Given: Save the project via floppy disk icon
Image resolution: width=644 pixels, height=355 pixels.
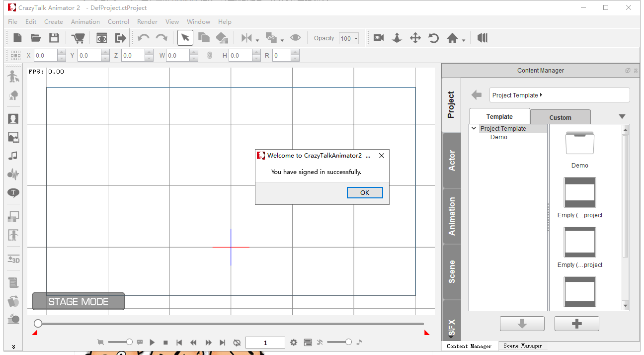Looking at the screenshot, I should (54, 38).
